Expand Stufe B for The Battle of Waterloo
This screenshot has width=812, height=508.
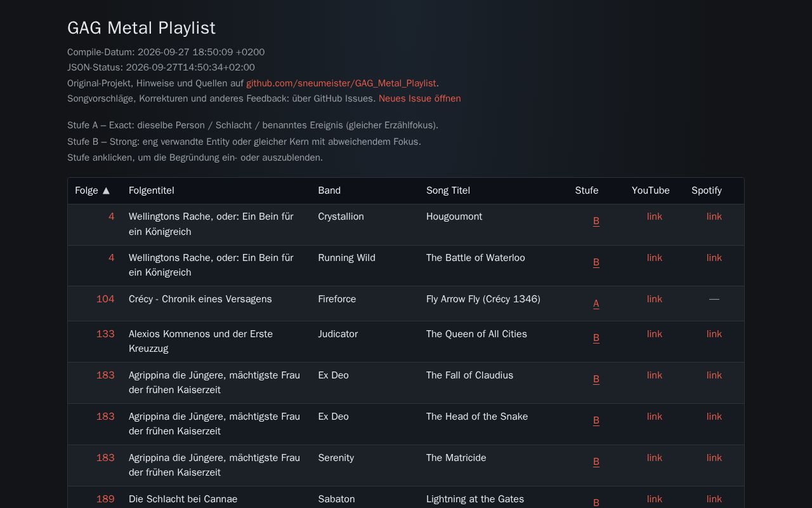coord(596,262)
